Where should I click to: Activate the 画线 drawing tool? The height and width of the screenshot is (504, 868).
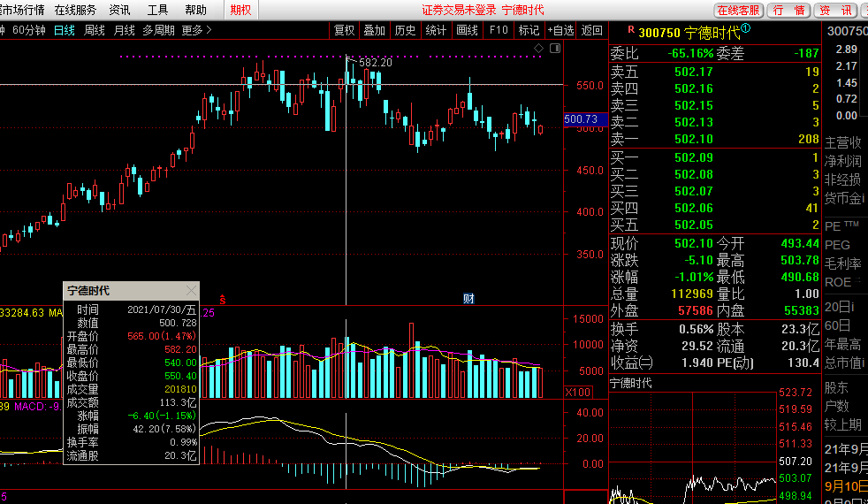[468, 30]
